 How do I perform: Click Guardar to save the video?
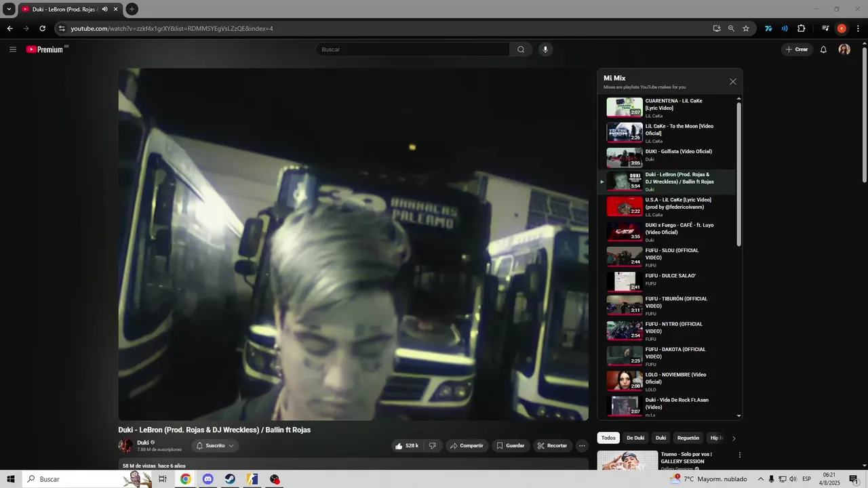click(510, 446)
